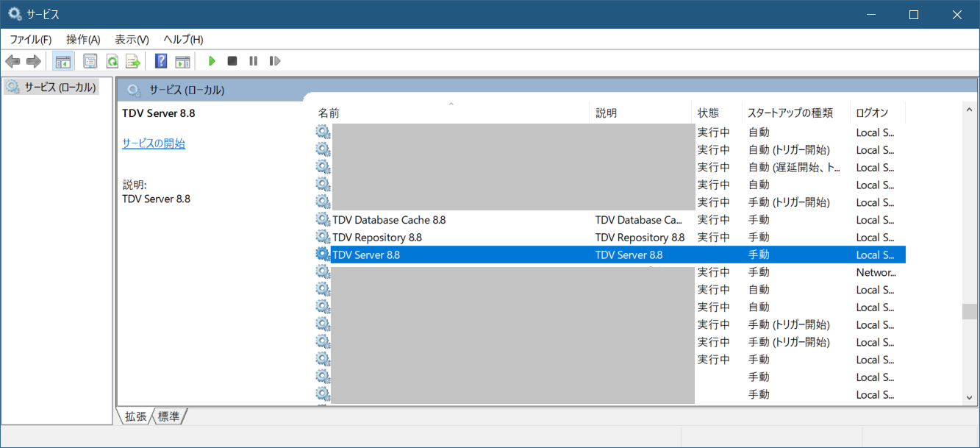Click the TDV Repository 8.8 description cell
The image size is (980, 448).
point(640,238)
